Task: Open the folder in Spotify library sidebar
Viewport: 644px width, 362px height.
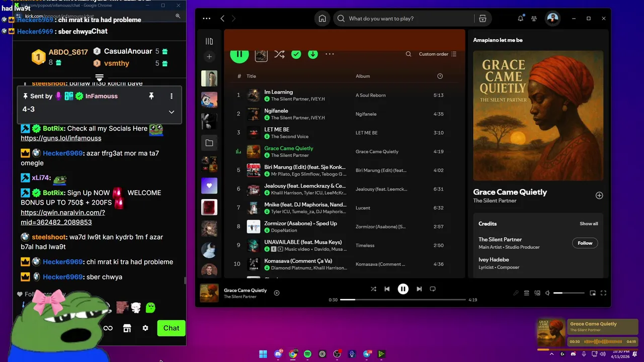Action: click(209, 143)
